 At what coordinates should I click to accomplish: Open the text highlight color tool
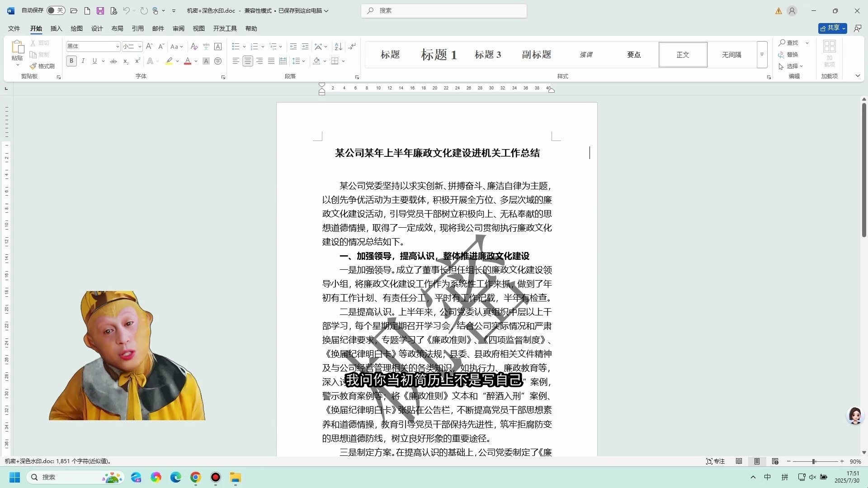[169, 61]
